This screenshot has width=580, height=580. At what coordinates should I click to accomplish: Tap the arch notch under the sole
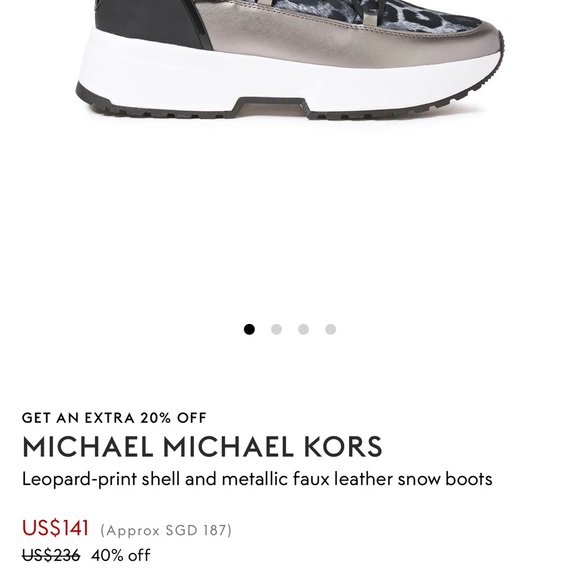point(271,107)
